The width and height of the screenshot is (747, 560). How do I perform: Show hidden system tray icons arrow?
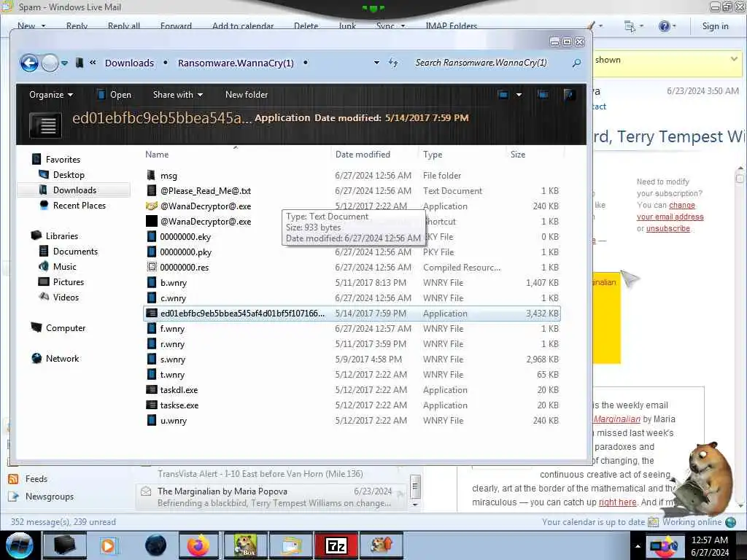(x=638, y=546)
